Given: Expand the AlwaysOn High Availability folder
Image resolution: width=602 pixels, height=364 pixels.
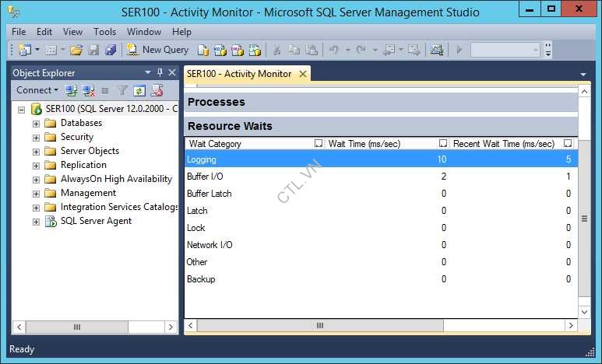Looking at the screenshot, I should click(x=36, y=180).
